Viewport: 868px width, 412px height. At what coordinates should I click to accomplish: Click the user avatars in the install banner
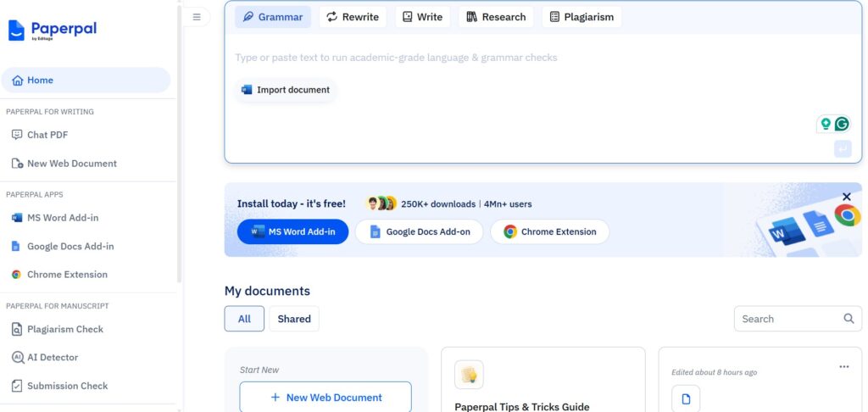(x=381, y=203)
